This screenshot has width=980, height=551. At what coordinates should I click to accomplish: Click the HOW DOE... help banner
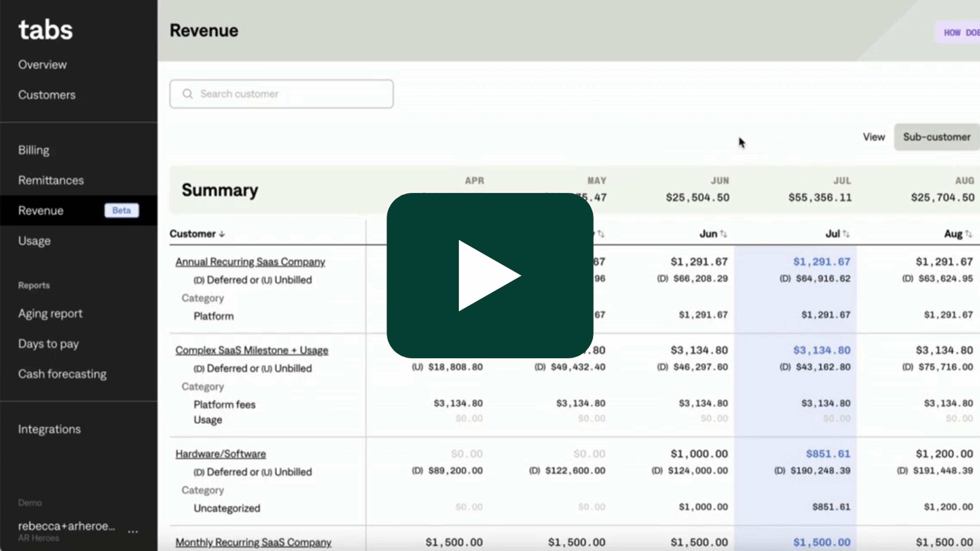tap(958, 33)
